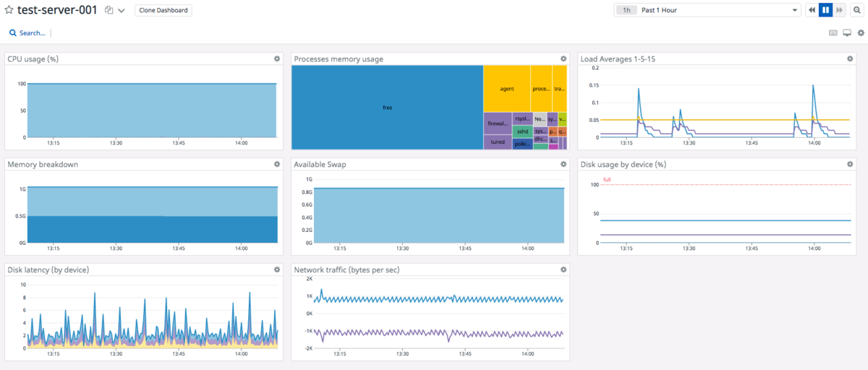Click the 'tra...' treemap block
Image resolution: width=868 pixels, height=370 pixels.
click(x=559, y=88)
